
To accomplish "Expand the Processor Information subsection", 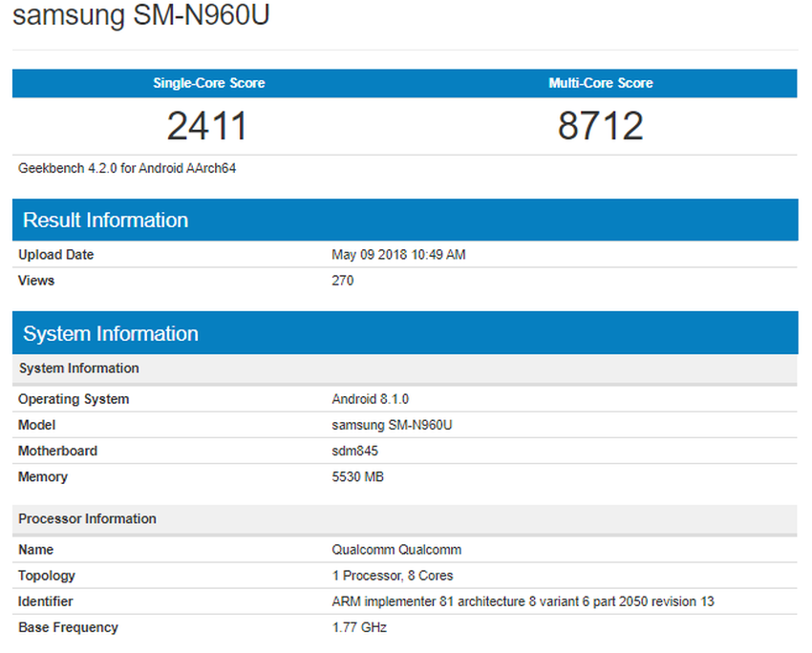I will 87,518.
